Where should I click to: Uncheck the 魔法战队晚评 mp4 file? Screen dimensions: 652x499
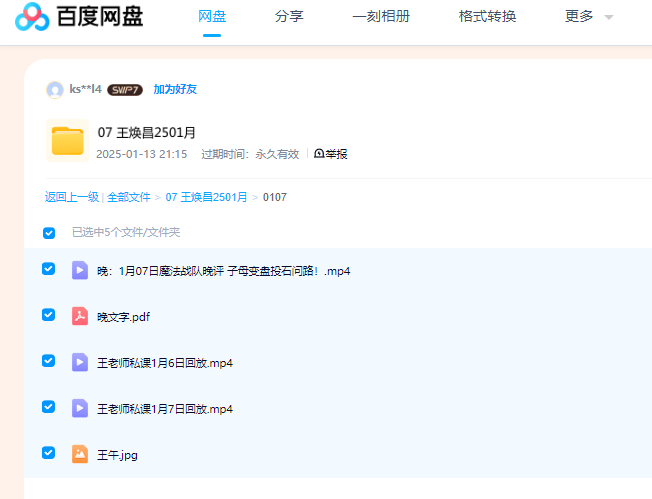[x=49, y=269]
